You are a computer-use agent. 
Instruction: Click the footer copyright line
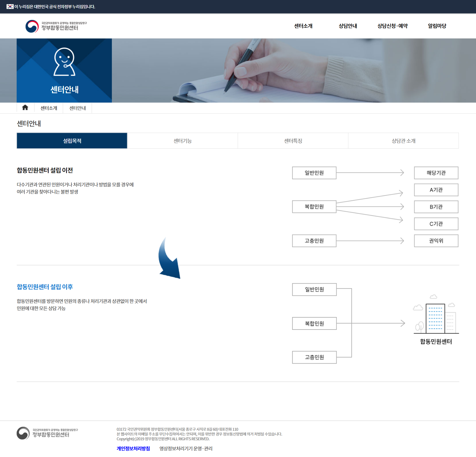(163, 439)
